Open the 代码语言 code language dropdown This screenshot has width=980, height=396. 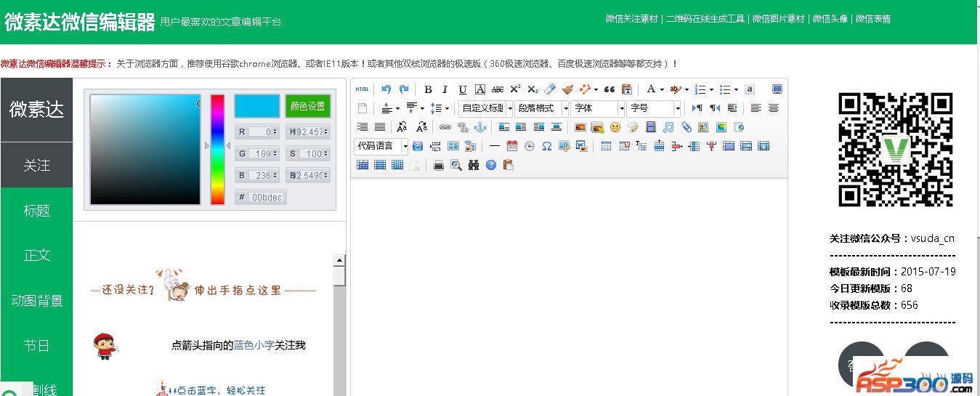click(x=381, y=146)
